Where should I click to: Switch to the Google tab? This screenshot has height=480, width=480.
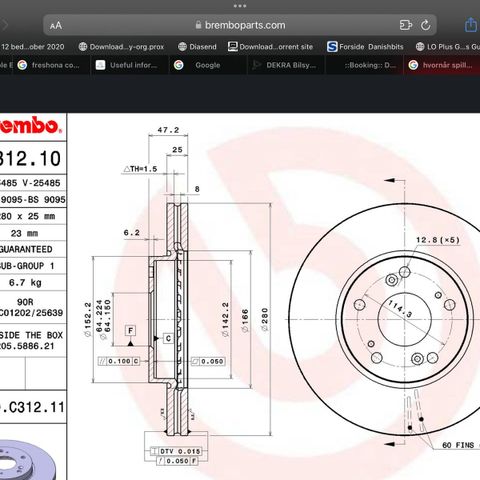[x=208, y=65]
